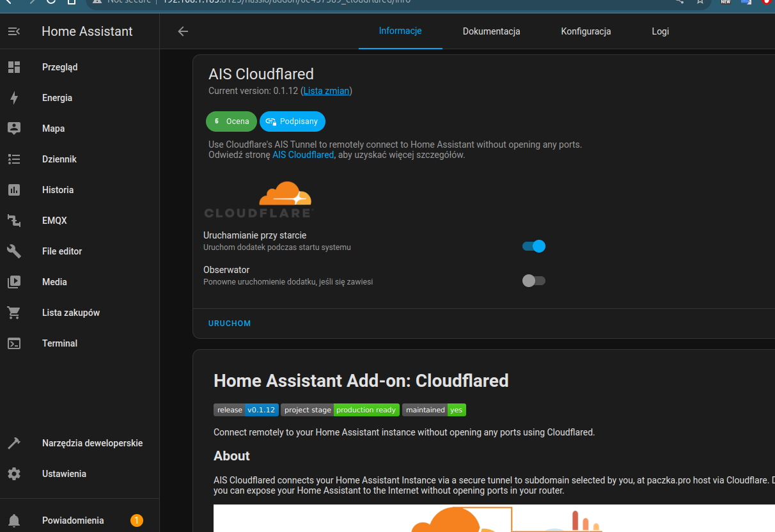Click the Historia chart icon
This screenshot has height=532, width=775.
coord(14,190)
